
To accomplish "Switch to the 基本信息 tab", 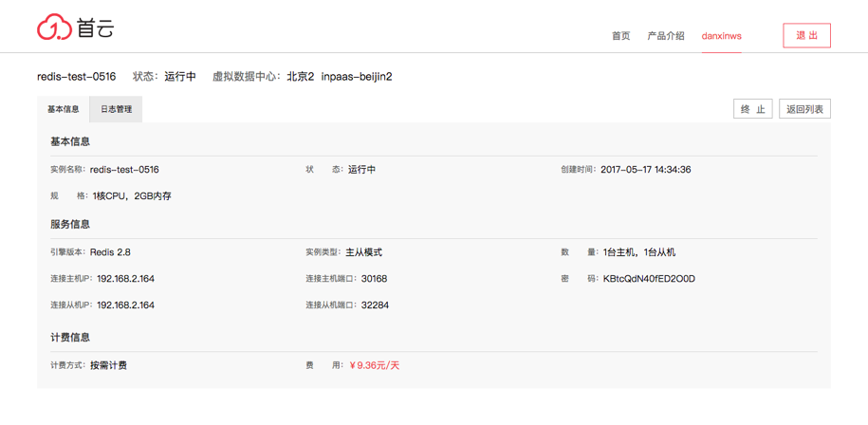I will point(64,109).
